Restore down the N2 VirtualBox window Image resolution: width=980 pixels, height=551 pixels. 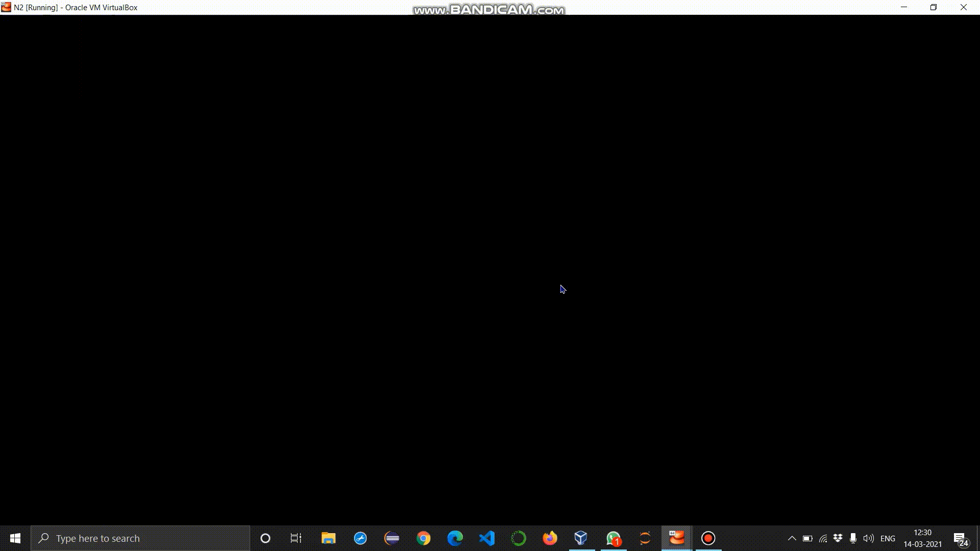click(934, 7)
